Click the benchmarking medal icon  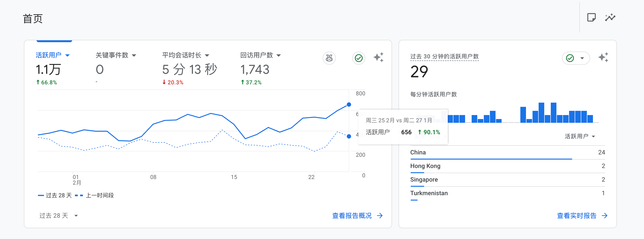pyautogui.click(x=329, y=58)
